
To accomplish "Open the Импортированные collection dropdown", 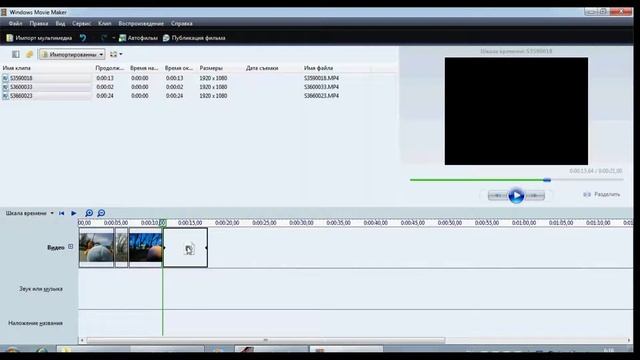I will [72, 54].
